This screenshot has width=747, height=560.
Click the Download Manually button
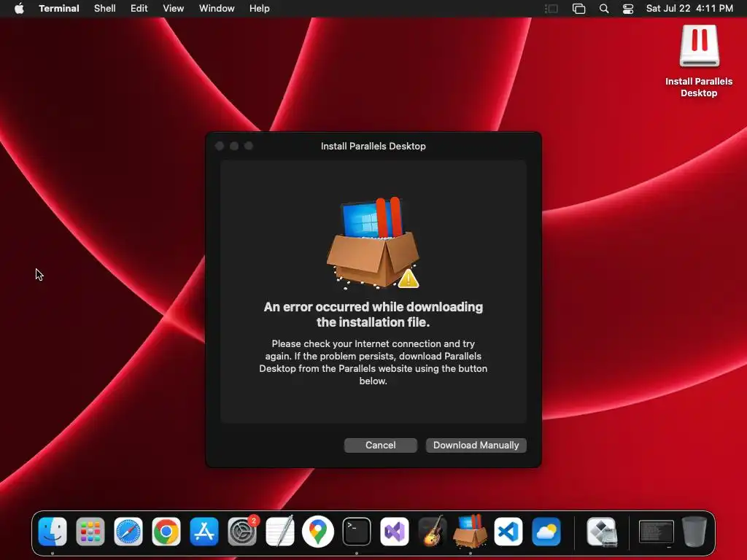coord(476,446)
